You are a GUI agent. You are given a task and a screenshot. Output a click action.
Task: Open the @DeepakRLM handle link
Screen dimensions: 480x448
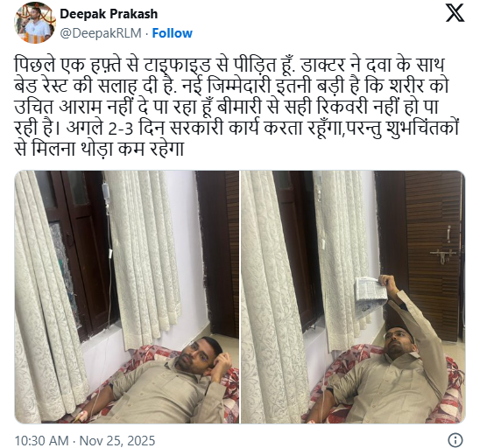101,33
